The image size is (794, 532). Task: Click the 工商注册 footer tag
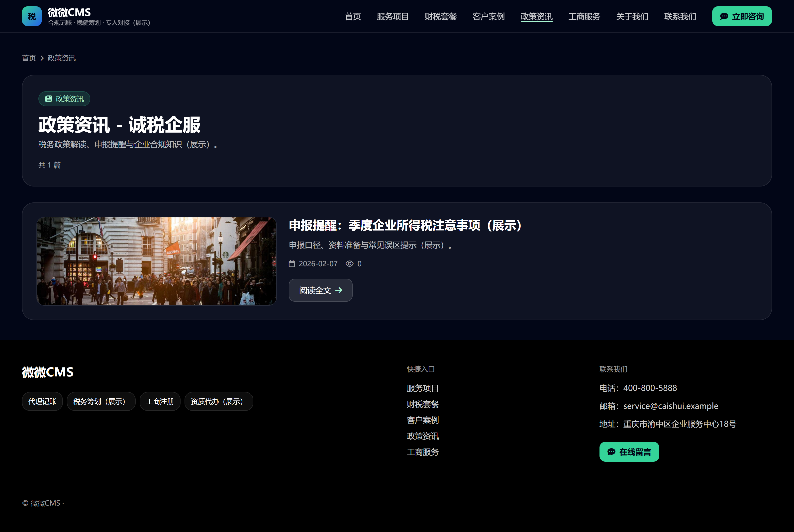(x=160, y=401)
